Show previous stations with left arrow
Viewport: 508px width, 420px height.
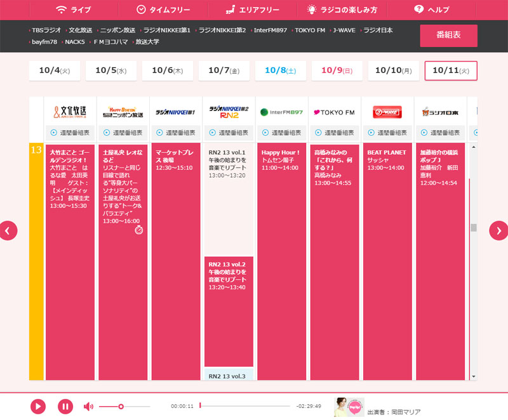coord(8,231)
